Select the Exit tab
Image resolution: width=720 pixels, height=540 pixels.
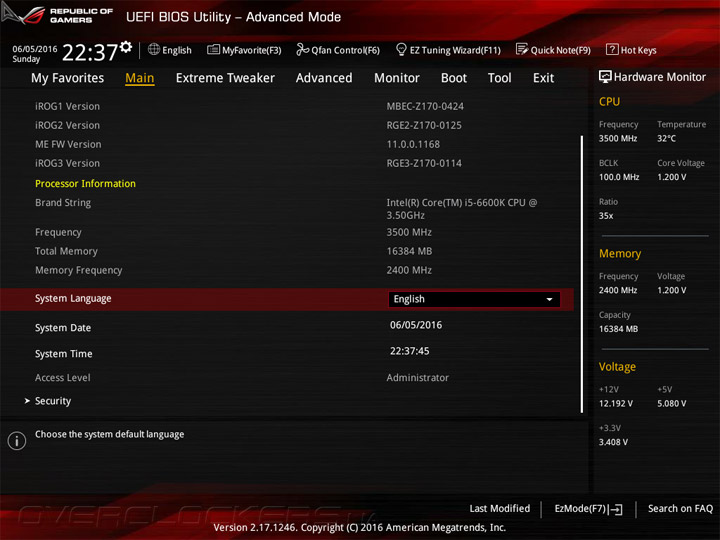543,78
